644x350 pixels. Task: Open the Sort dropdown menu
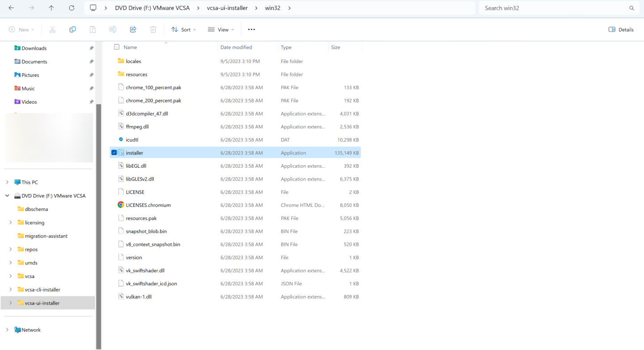coord(183,30)
